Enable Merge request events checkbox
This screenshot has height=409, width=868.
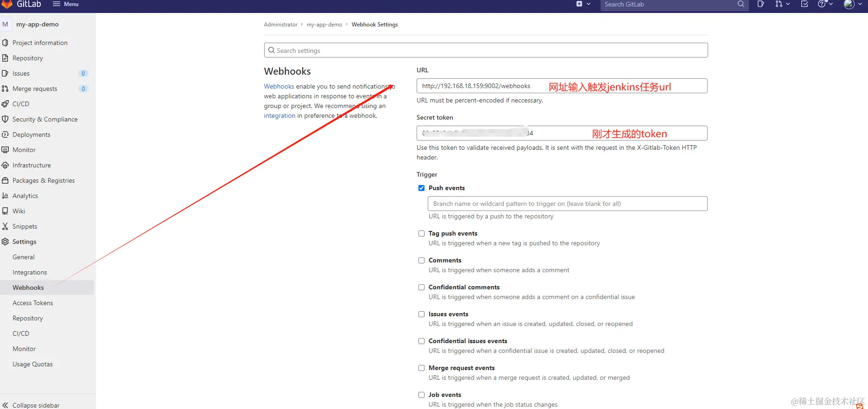421,368
